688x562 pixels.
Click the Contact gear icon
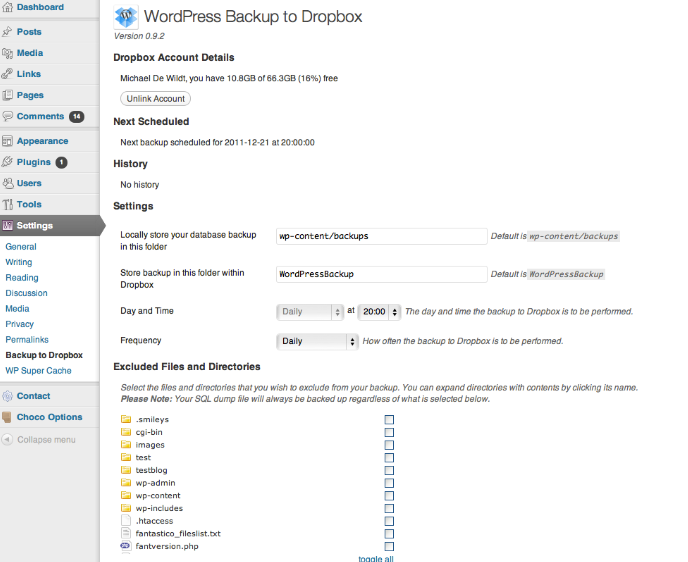tap(7, 396)
